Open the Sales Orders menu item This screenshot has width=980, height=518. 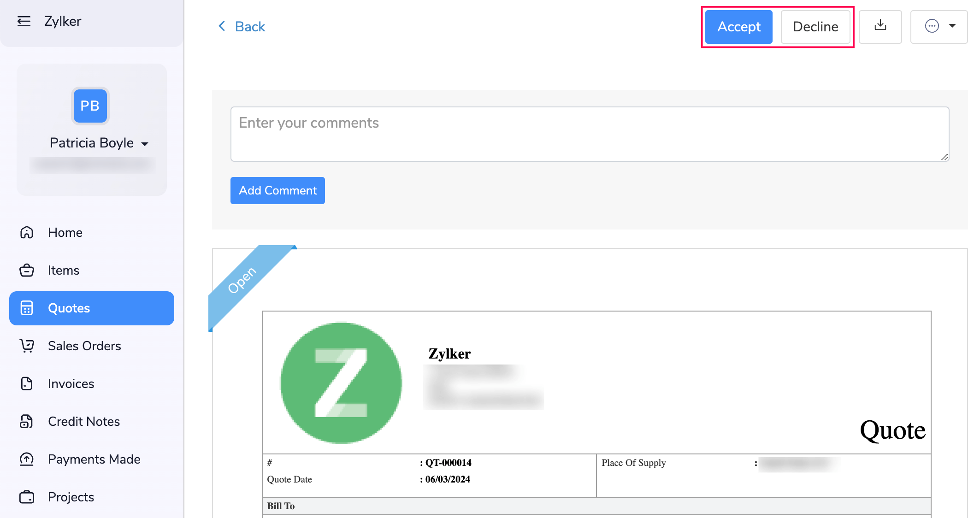[84, 346]
